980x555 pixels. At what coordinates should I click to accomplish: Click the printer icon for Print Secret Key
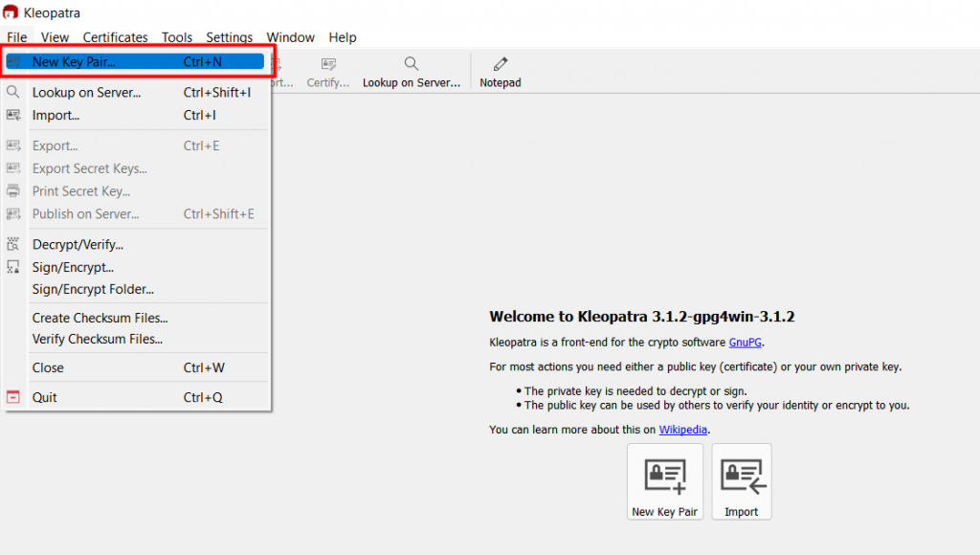click(13, 190)
